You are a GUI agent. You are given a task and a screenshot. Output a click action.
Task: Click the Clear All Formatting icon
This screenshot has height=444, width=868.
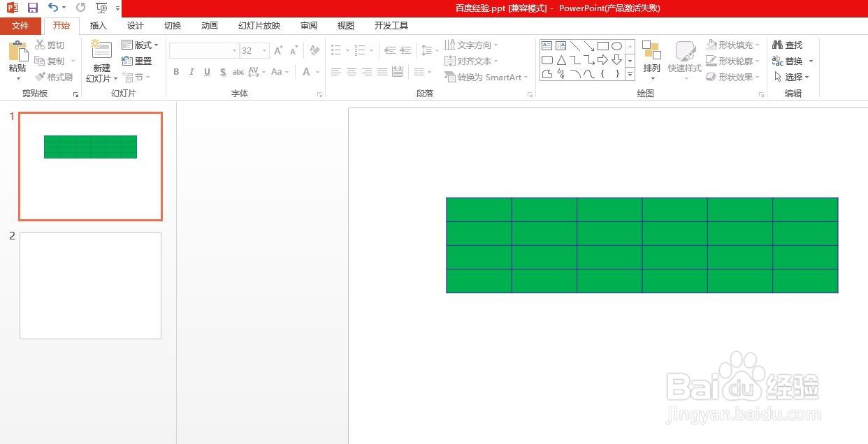[x=314, y=51]
